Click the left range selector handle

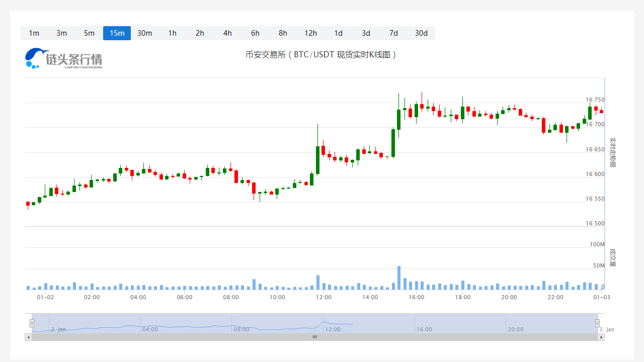coord(32,323)
